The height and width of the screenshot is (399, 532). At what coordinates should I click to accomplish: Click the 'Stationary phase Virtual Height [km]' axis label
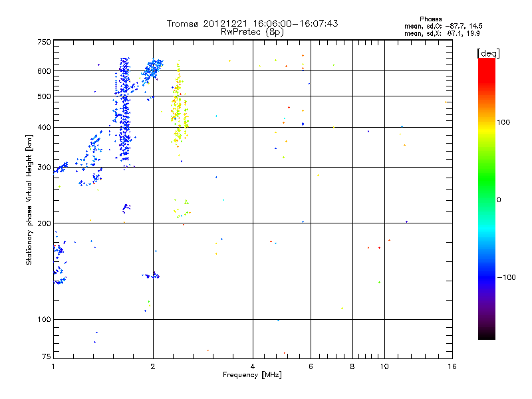29,199
